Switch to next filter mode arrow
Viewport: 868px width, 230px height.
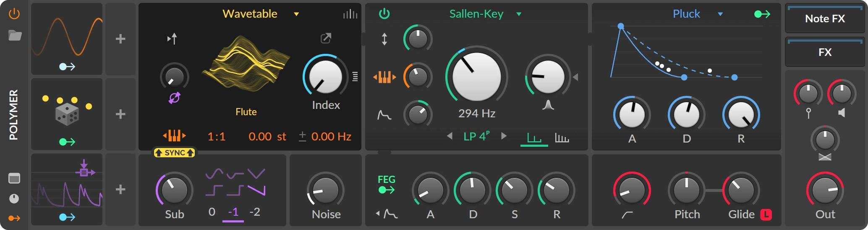504,136
